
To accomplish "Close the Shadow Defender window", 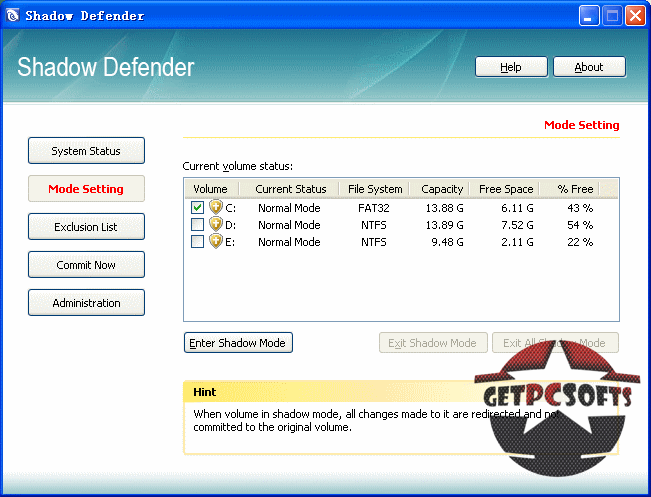I will [636, 16].
